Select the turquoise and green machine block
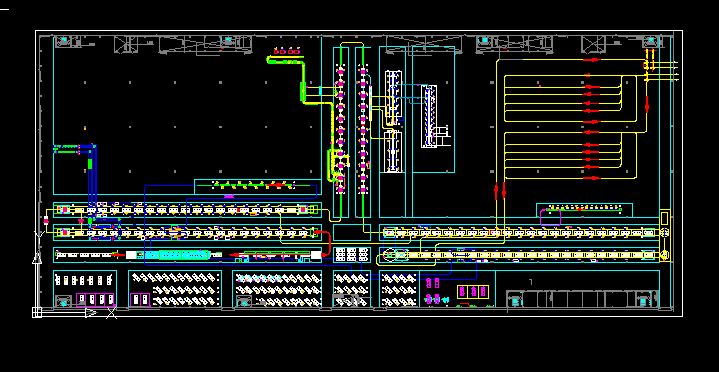 pos(184,255)
